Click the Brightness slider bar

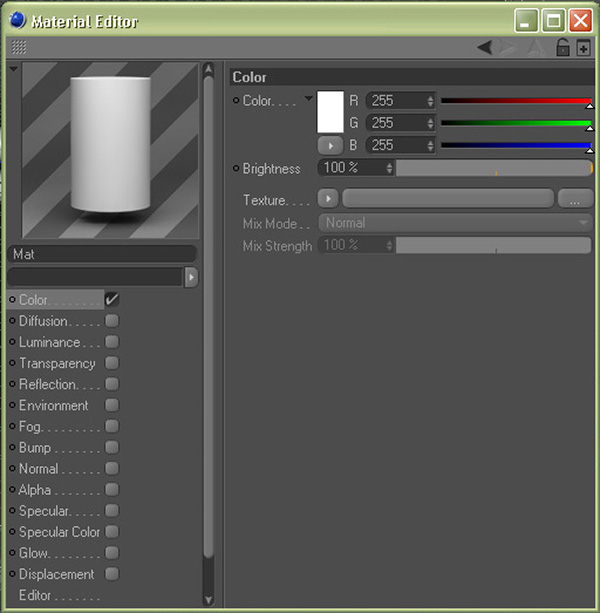[x=494, y=168]
